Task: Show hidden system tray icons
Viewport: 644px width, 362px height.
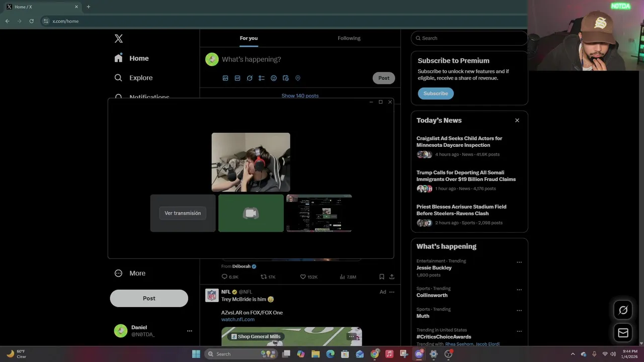Action: pos(573,354)
